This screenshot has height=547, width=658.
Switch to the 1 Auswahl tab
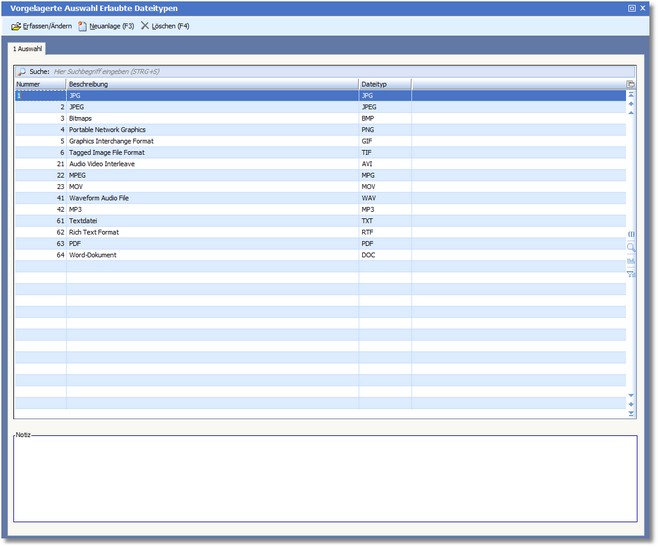coord(27,48)
